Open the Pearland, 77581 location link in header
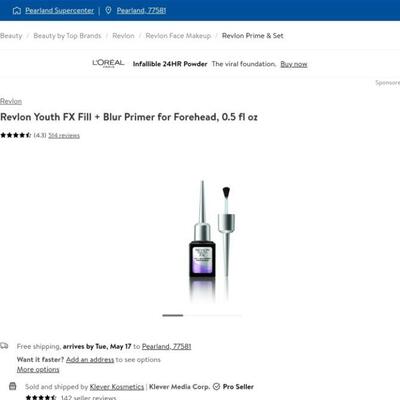This screenshot has height=400, width=400. click(x=141, y=11)
